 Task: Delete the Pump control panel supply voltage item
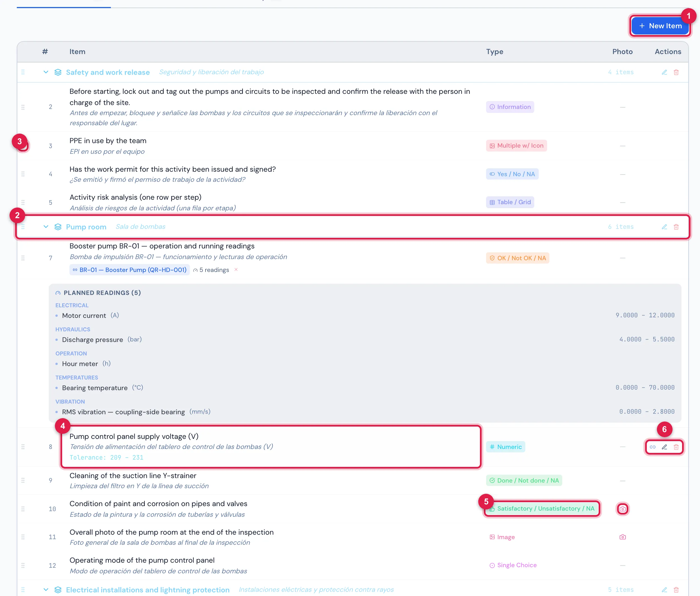pyautogui.click(x=676, y=447)
